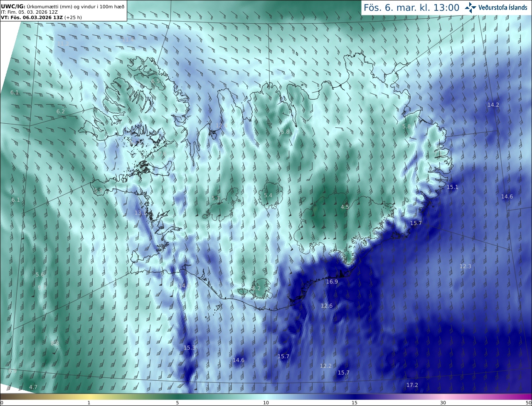Click the 15 tick on the colour scale
The width and height of the screenshot is (532, 406).
pyautogui.click(x=354, y=403)
